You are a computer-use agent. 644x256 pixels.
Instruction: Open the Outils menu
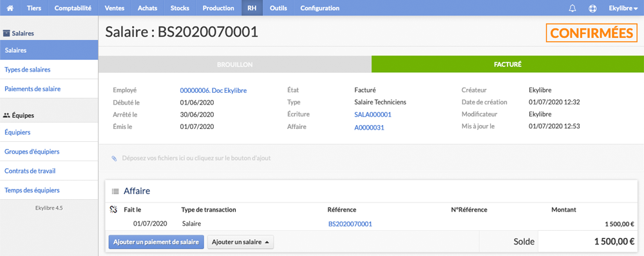[x=278, y=8]
